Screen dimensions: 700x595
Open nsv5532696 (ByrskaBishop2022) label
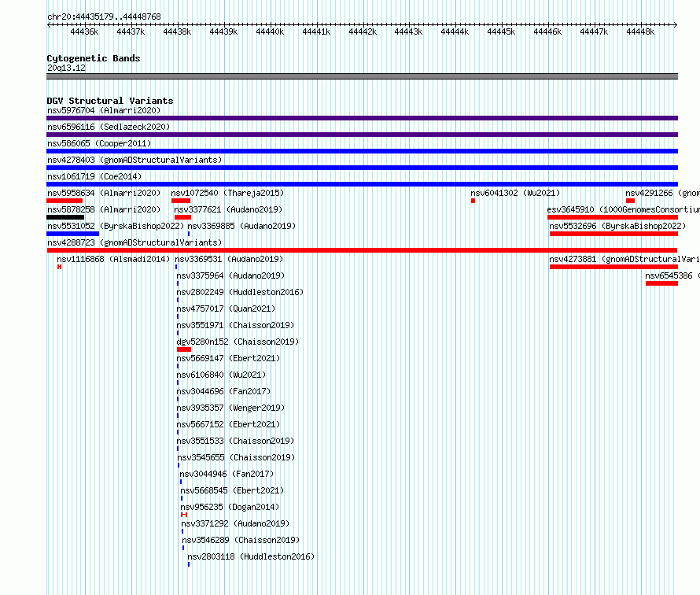(617, 226)
